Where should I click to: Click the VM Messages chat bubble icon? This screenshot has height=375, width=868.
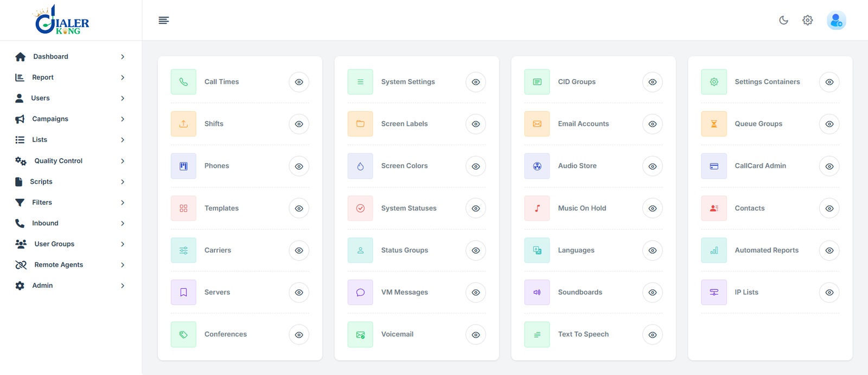coord(360,292)
